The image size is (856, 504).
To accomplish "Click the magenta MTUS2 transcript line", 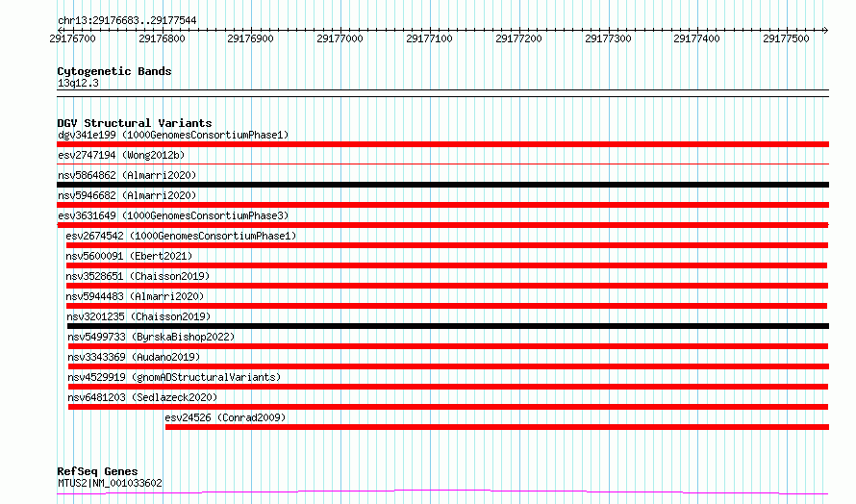I will point(442,492).
